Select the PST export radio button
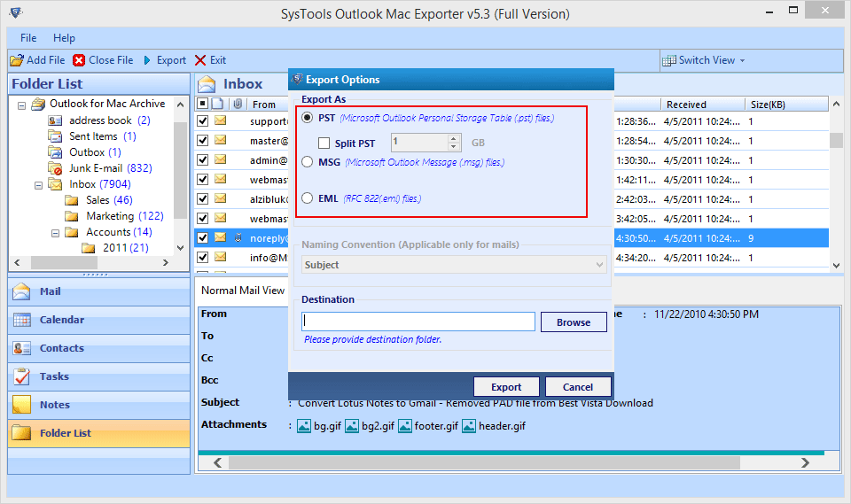Viewport: 851px width, 504px height. pos(308,118)
